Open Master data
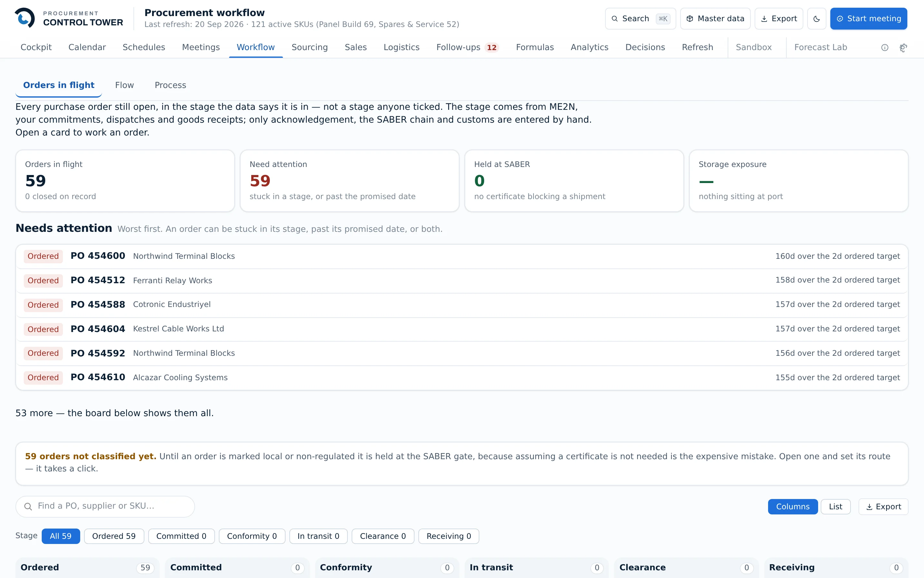The width and height of the screenshot is (924, 578). point(715,19)
